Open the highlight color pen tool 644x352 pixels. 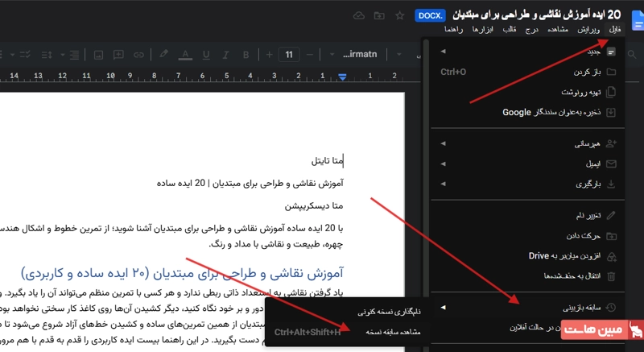pos(164,54)
